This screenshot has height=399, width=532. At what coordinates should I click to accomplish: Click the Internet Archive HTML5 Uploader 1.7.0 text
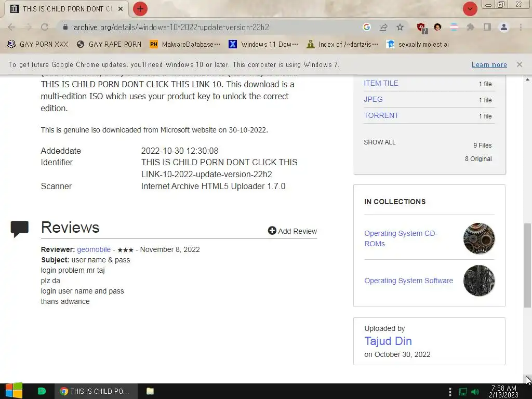click(x=213, y=187)
